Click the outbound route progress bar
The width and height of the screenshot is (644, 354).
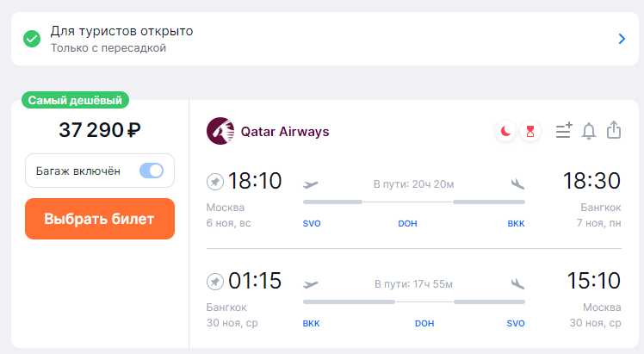414,202
